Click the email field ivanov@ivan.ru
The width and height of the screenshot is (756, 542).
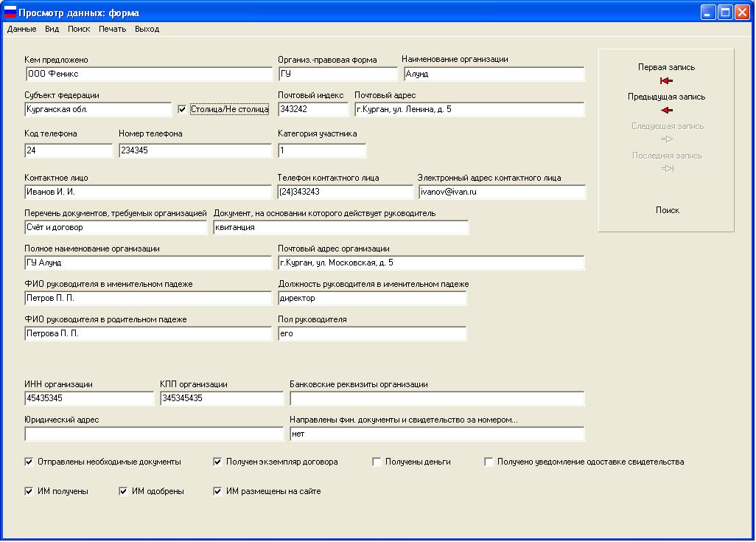pyautogui.click(x=502, y=192)
